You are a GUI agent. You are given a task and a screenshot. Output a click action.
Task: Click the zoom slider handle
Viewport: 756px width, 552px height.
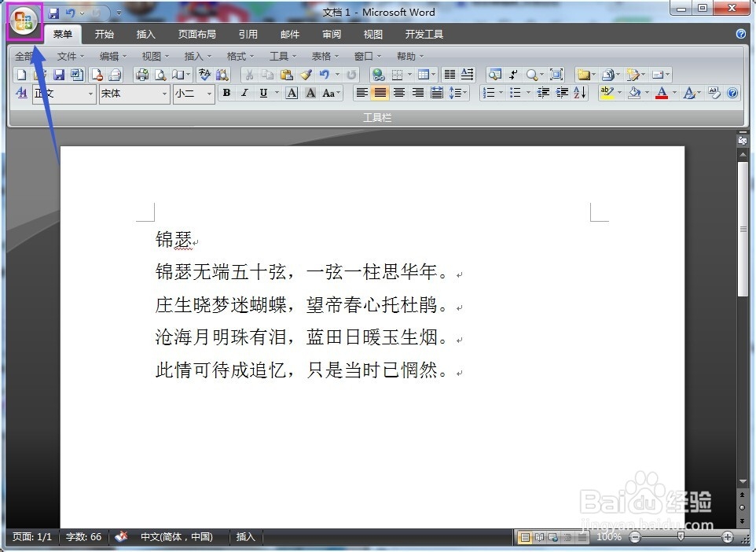[x=681, y=537]
